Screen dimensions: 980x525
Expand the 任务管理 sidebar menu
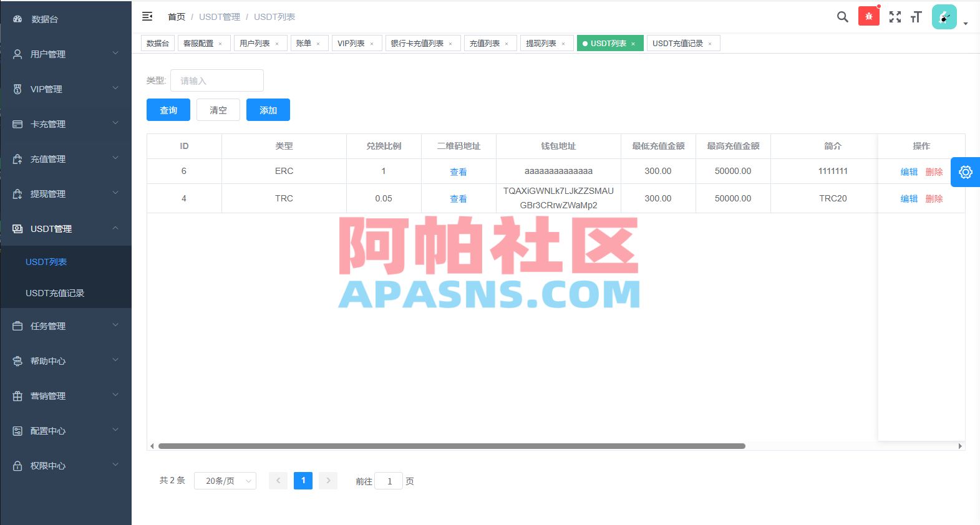point(66,326)
